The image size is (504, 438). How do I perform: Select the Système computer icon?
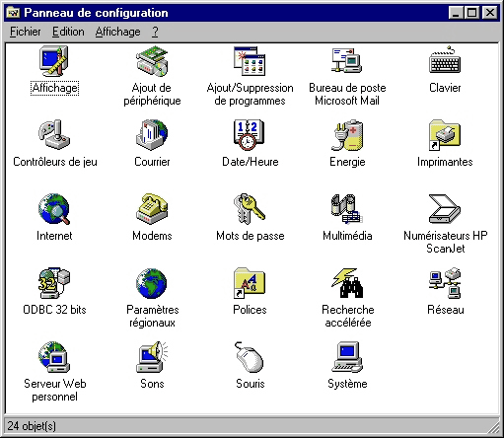[x=347, y=357]
